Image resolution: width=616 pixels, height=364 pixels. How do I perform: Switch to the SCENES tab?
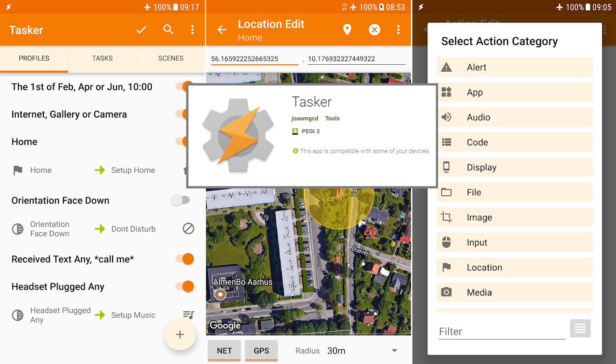point(171,58)
